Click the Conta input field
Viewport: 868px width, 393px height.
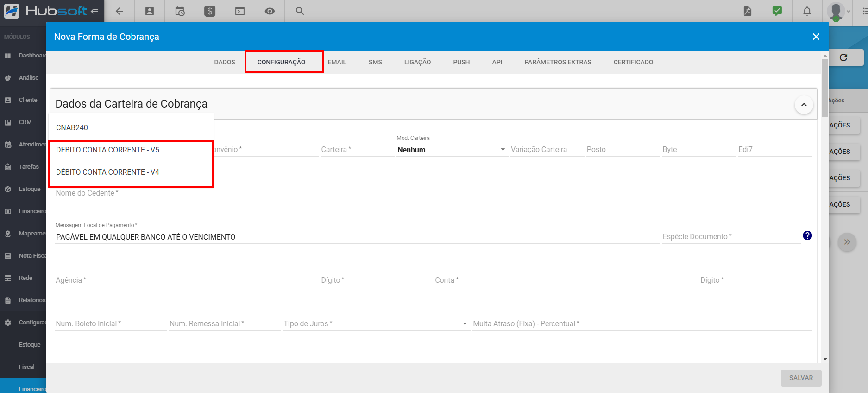[566, 280]
